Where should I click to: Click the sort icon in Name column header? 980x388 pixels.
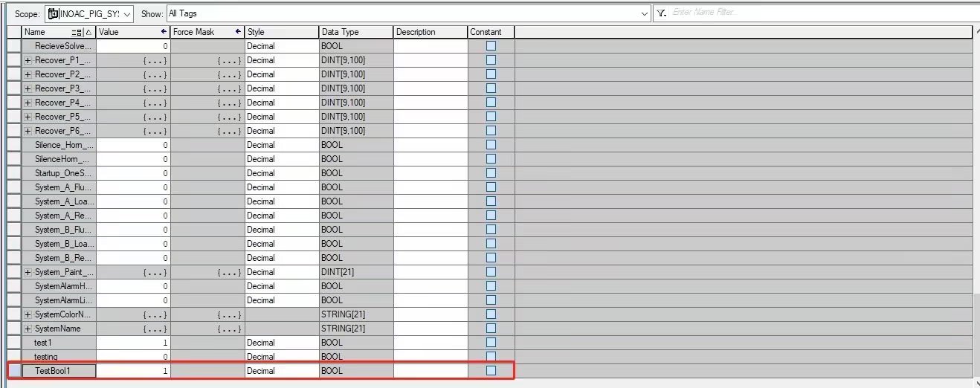click(x=77, y=33)
